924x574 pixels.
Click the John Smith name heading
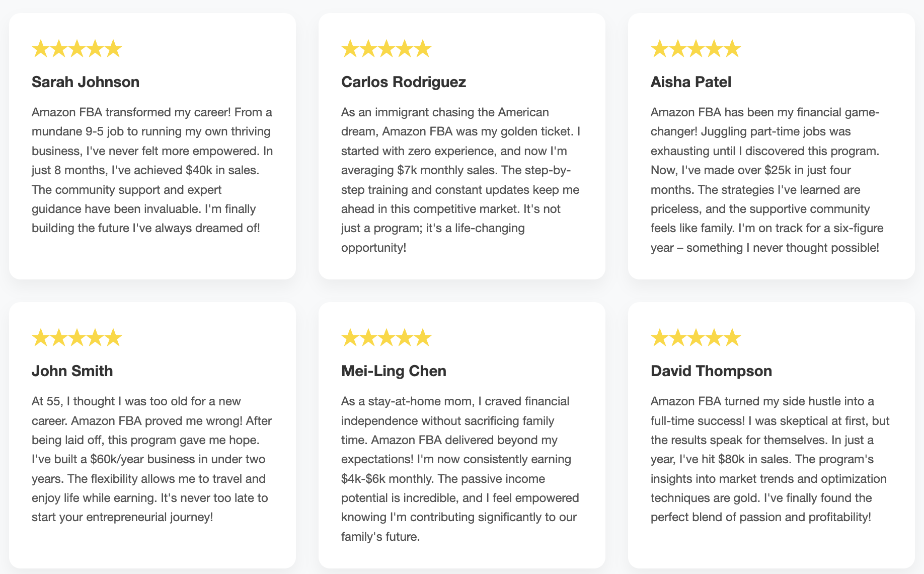pos(72,371)
